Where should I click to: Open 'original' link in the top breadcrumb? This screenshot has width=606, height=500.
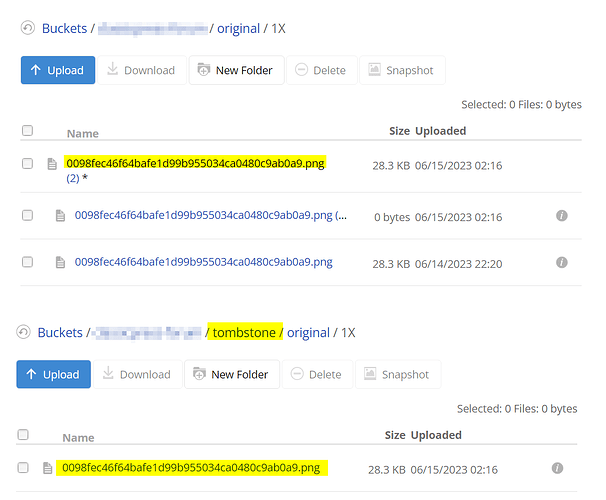point(238,29)
